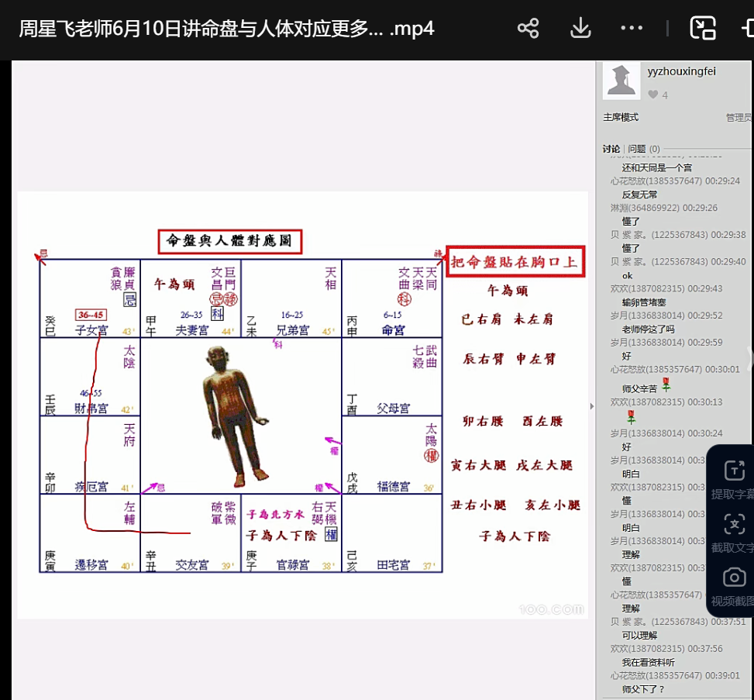Switch to the 讨论 discussion tab
This screenshot has height=700, width=754.
coord(611,149)
